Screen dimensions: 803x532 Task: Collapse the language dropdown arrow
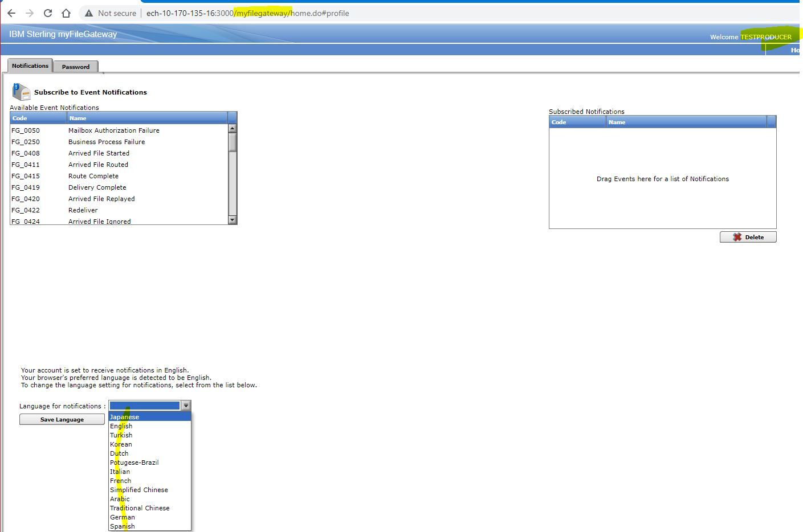186,406
